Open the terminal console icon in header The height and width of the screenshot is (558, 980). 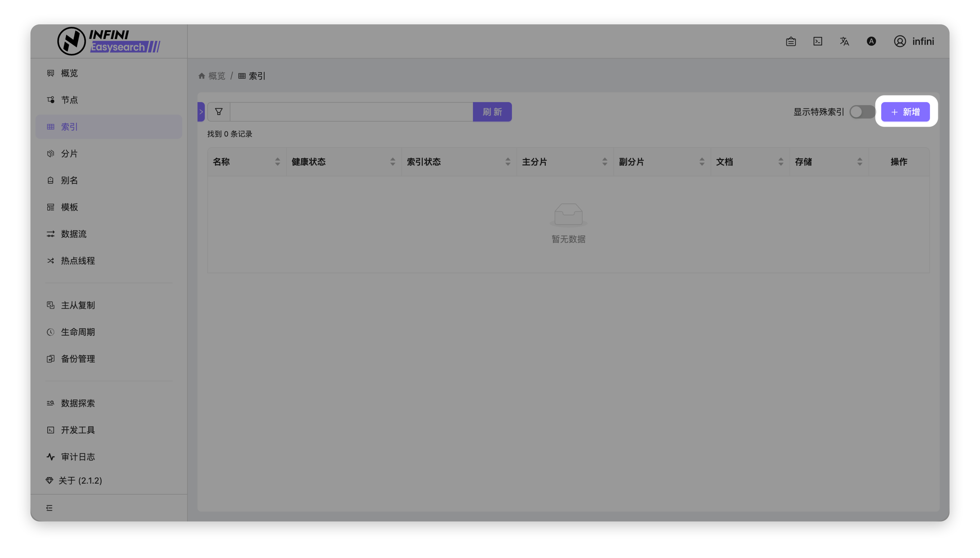pos(818,41)
